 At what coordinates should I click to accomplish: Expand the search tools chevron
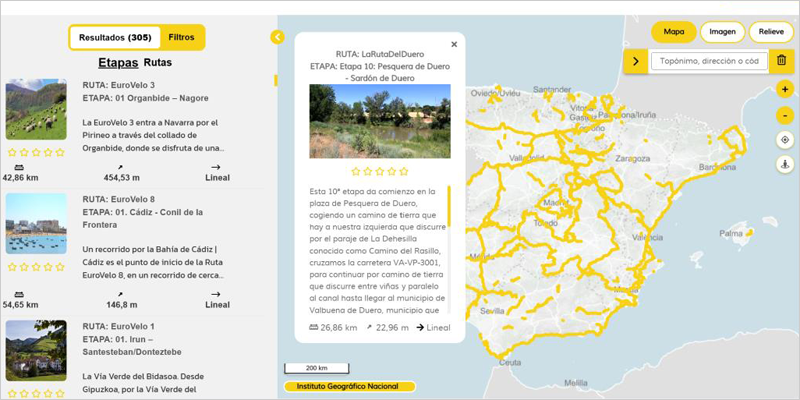(x=636, y=61)
